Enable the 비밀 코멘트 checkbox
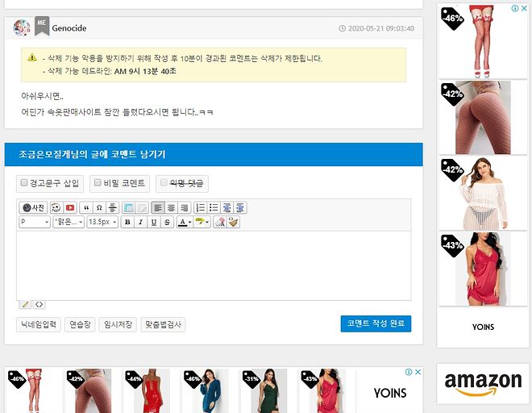 coord(98,183)
